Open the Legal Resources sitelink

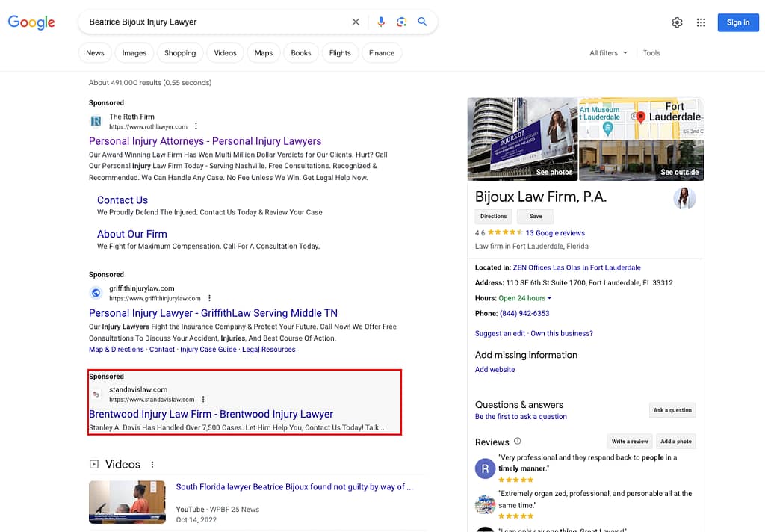tap(269, 350)
